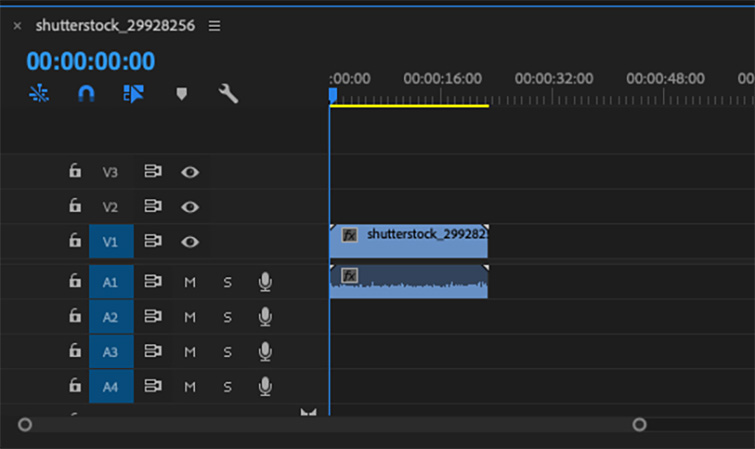Screen dimensions: 755x449
Task: Hide V1 track output with eye icon
Action: tap(190, 242)
